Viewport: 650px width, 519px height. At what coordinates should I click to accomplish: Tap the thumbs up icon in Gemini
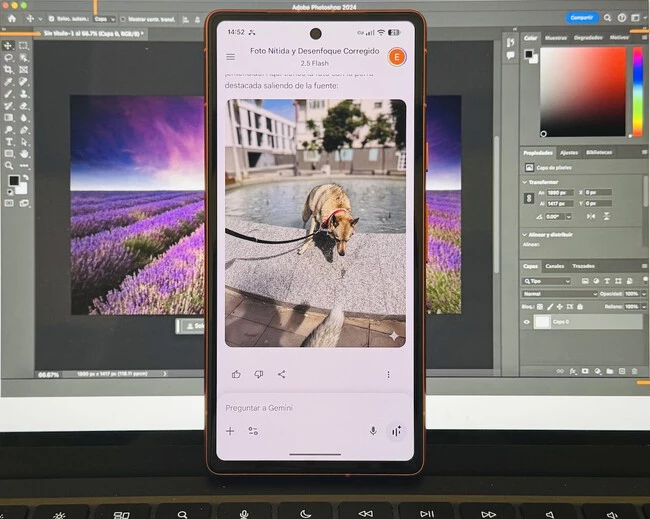236,374
